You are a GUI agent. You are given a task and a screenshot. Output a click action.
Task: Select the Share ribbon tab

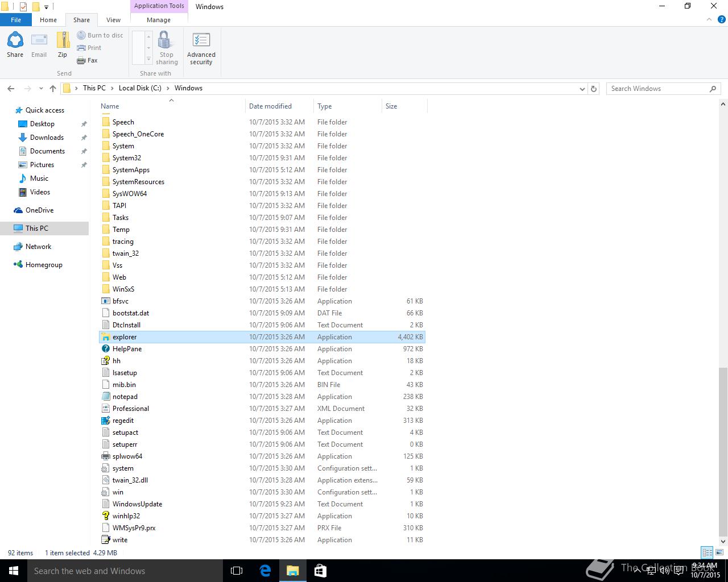click(81, 20)
